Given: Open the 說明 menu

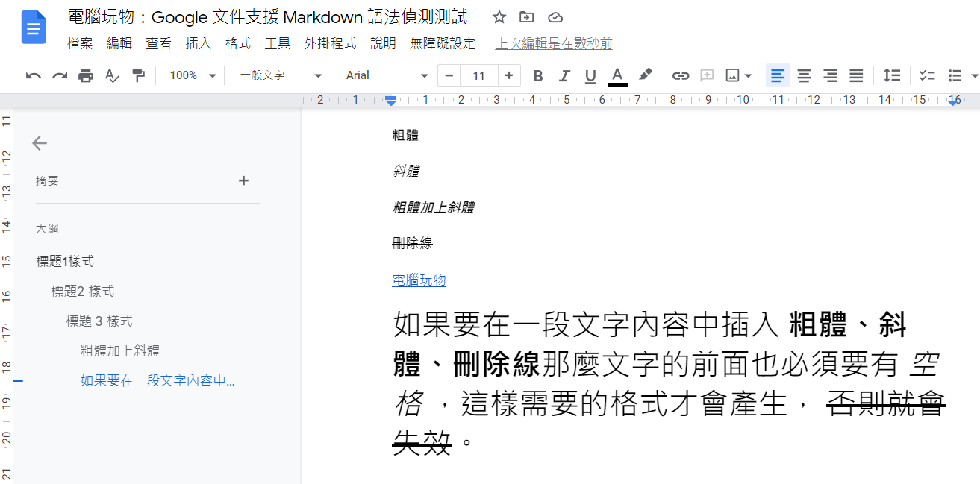Looking at the screenshot, I should pos(384,44).
